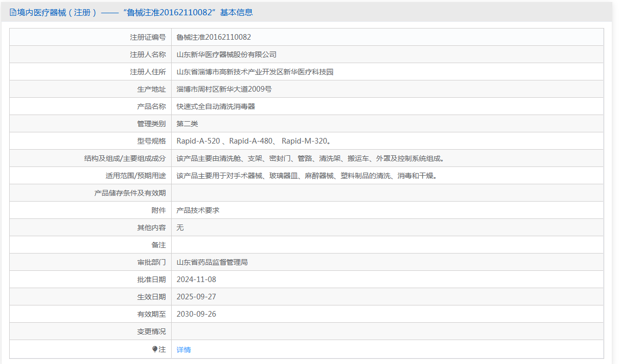The image size is (621, 364).
Task: Click the 注册人住所 label
Action: click(x=148, y=72)
